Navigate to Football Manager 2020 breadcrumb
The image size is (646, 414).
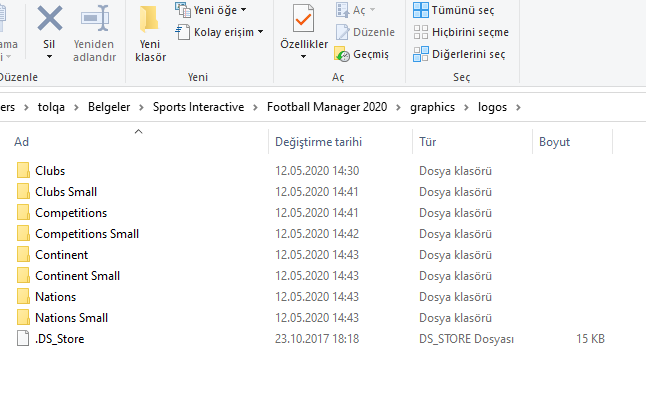[x=327, y=107]
